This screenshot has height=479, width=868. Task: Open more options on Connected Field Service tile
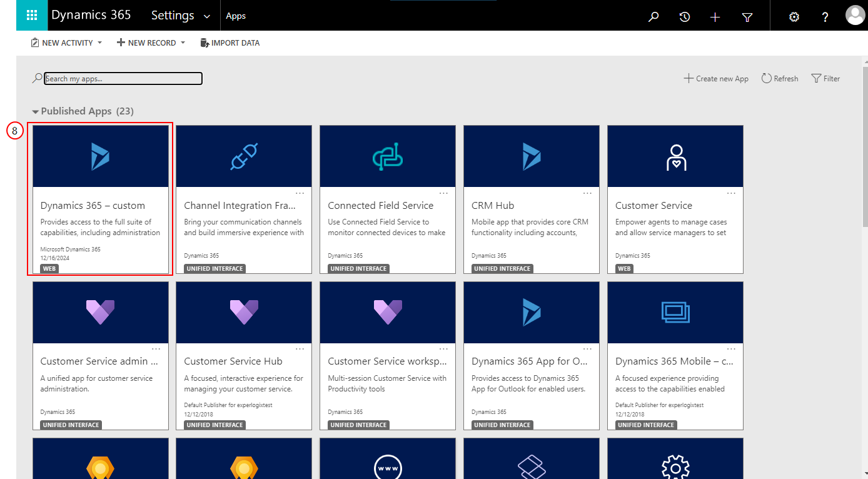[x=444, y=193]
